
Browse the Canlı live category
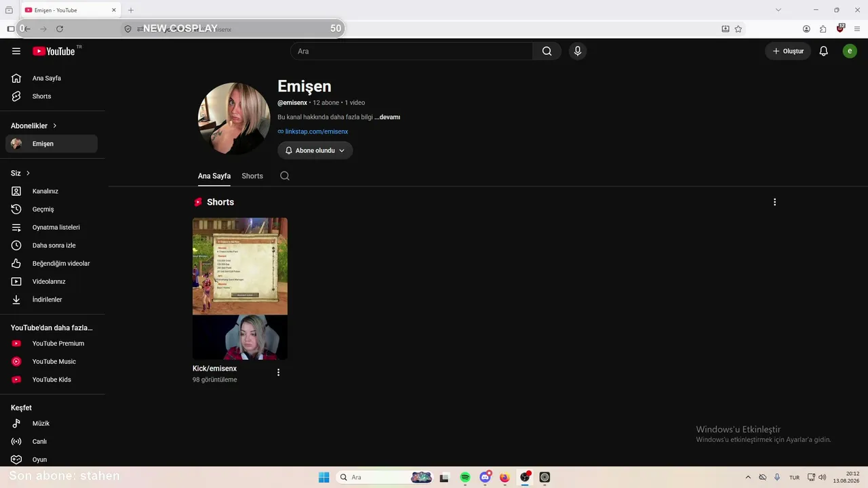click(52, 441)
